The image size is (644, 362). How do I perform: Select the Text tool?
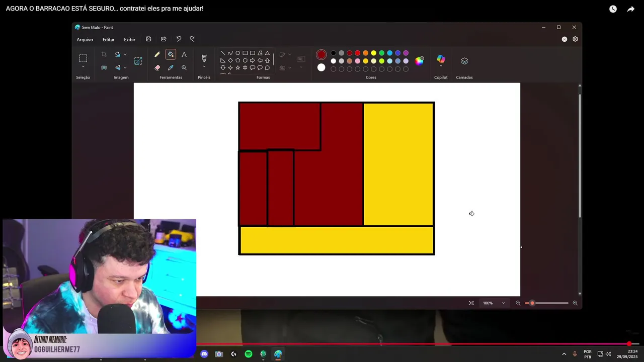click(184, 54)
